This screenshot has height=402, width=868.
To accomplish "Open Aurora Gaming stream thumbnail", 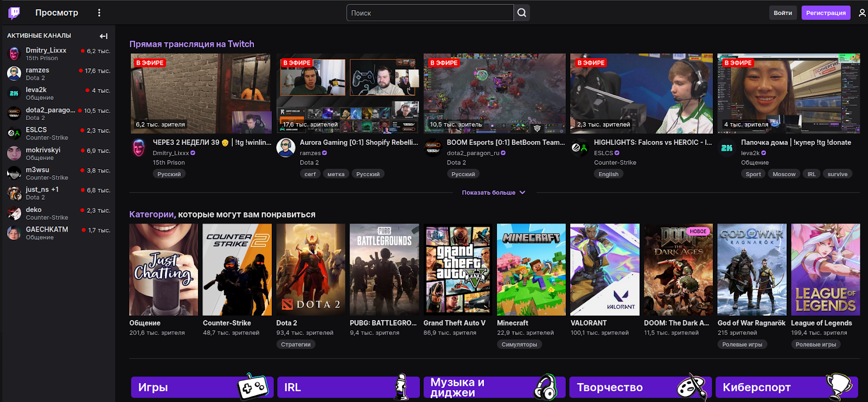I will (348, 93).
